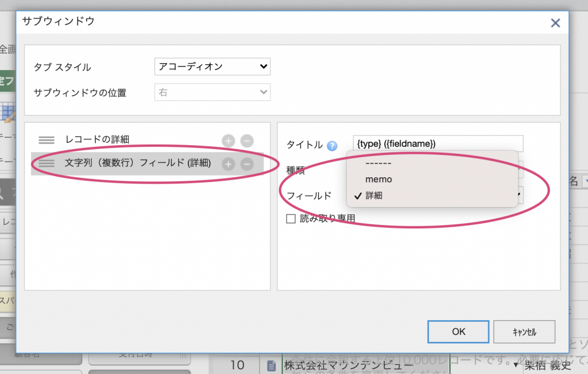Close the サブウィンドウ dialog
588x374 pixels.
point(555,23)
